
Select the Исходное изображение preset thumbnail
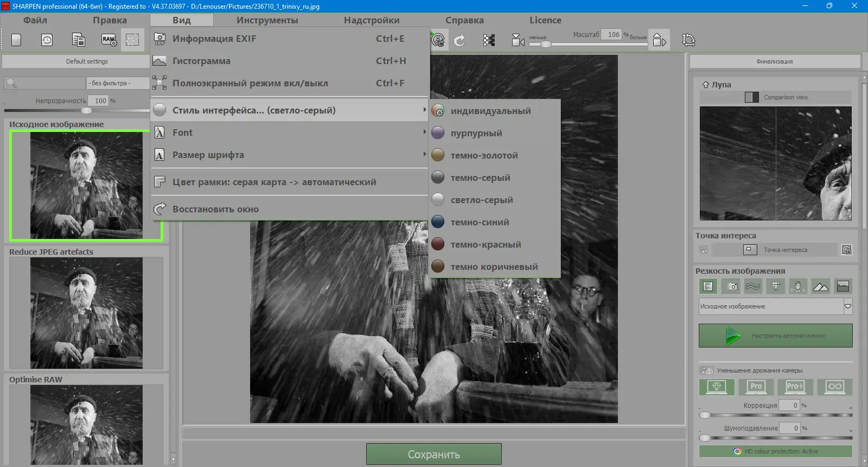tap(86, 185)
